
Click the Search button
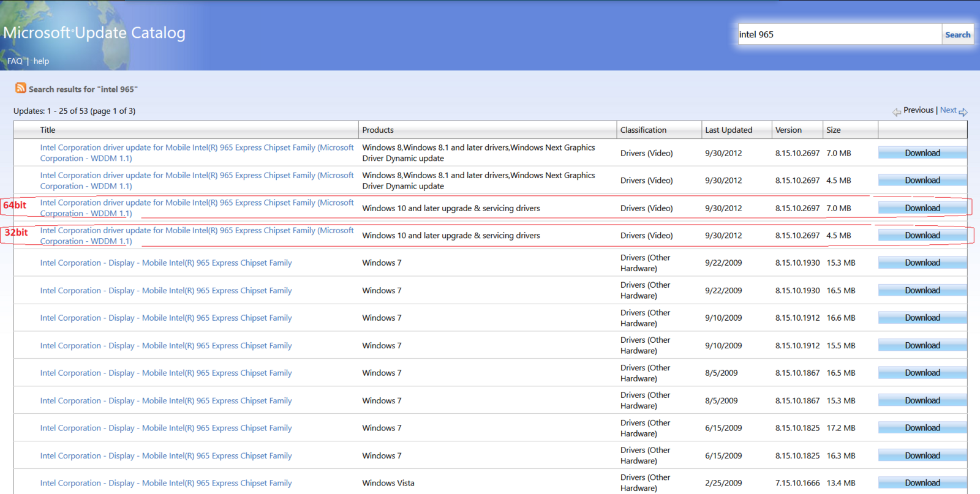957,34
